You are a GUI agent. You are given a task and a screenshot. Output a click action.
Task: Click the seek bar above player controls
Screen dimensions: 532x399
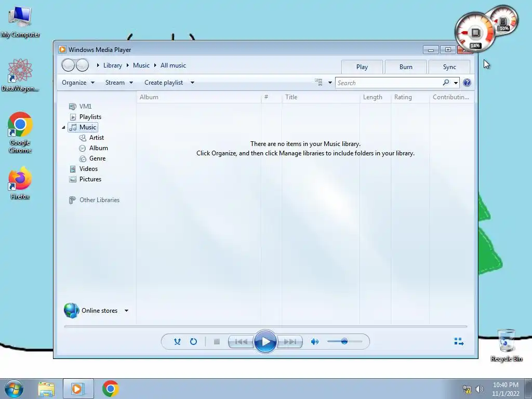(x=265, y=327)
